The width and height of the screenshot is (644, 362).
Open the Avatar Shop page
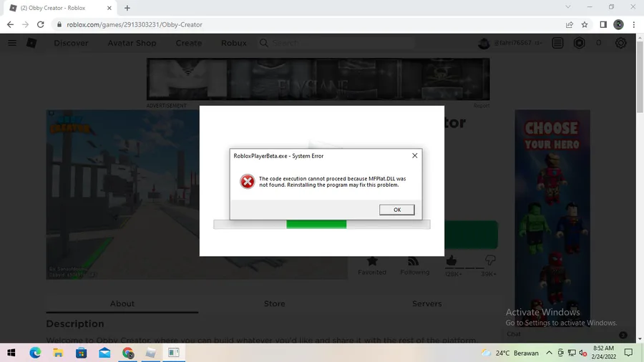[132, 43]
